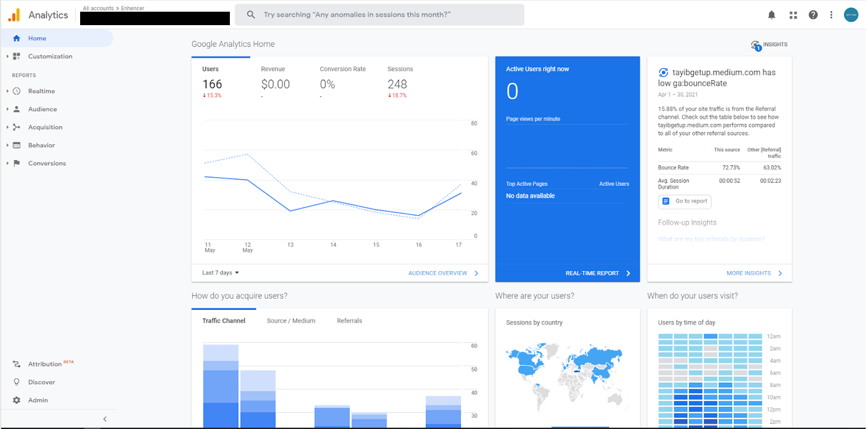Click the Users by time of day heatmap
Screen dimensions: 868x429
tap(710, 379)
